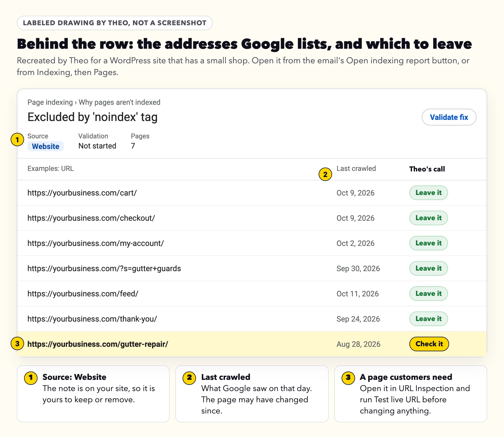Open the yourbusiness.com/feed/ URL row

(x=252, y=294)
